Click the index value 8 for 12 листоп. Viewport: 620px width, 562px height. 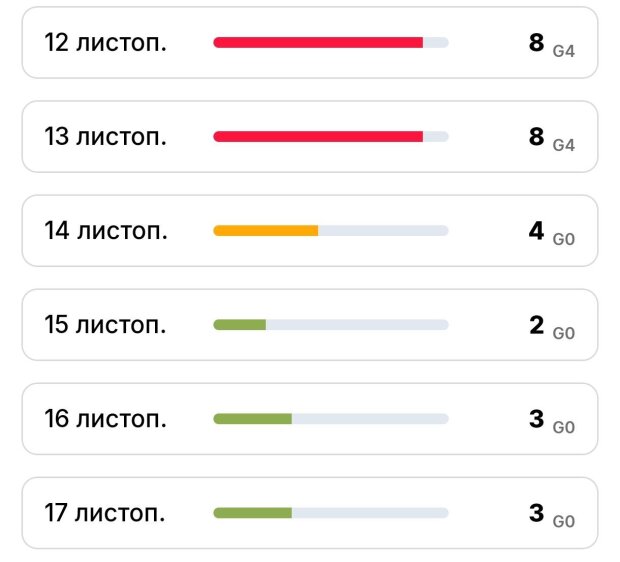537,42
